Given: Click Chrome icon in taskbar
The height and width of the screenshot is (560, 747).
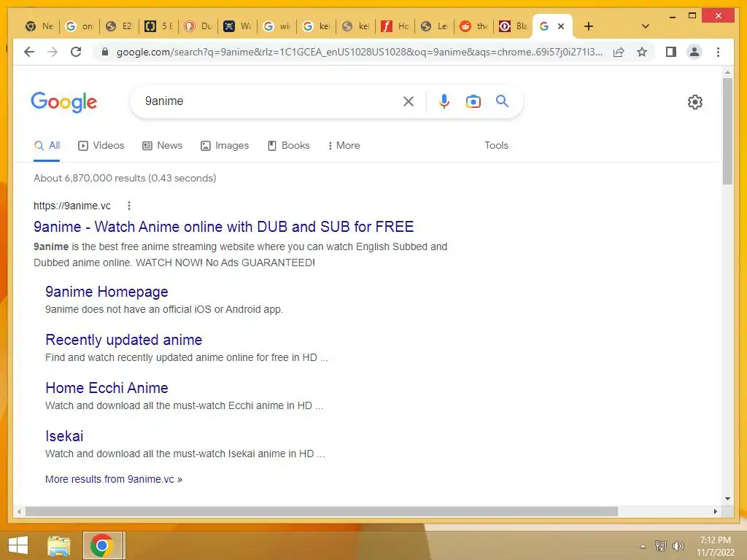Looking at the screenshot, I should pos(101,545).
